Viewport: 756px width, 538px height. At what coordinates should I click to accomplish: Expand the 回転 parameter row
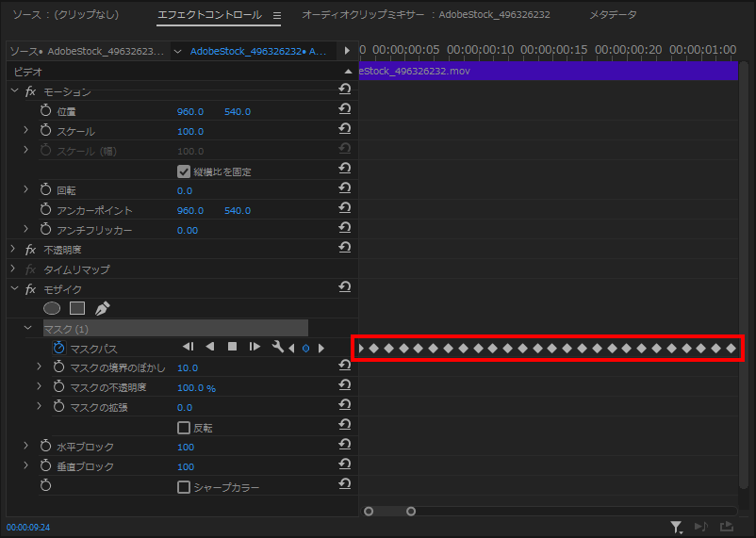pyautogui.click(x=26, y=189)
